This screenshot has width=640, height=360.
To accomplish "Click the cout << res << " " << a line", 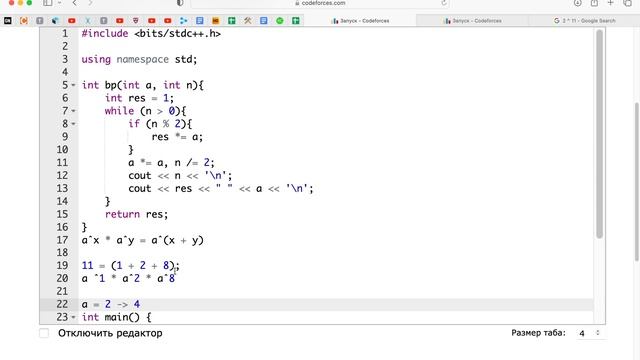I will point(221,189).
